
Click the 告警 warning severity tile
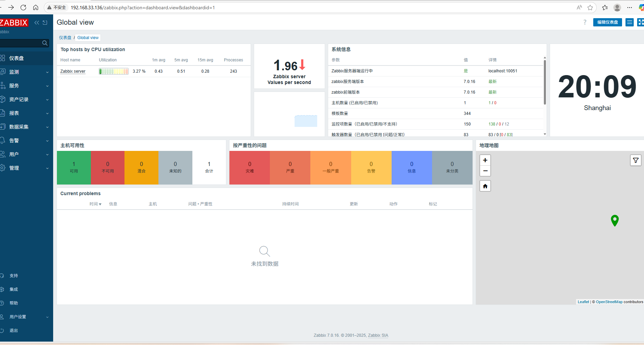click(371, 168)
